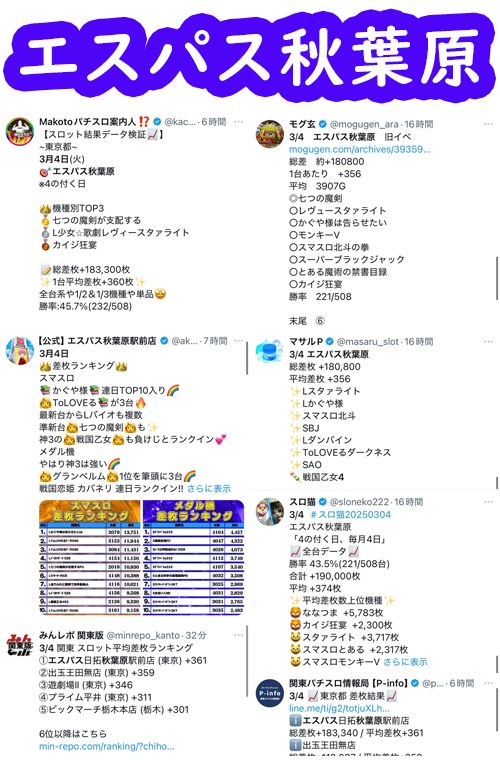Open mogugen.com/archives link

360,149
